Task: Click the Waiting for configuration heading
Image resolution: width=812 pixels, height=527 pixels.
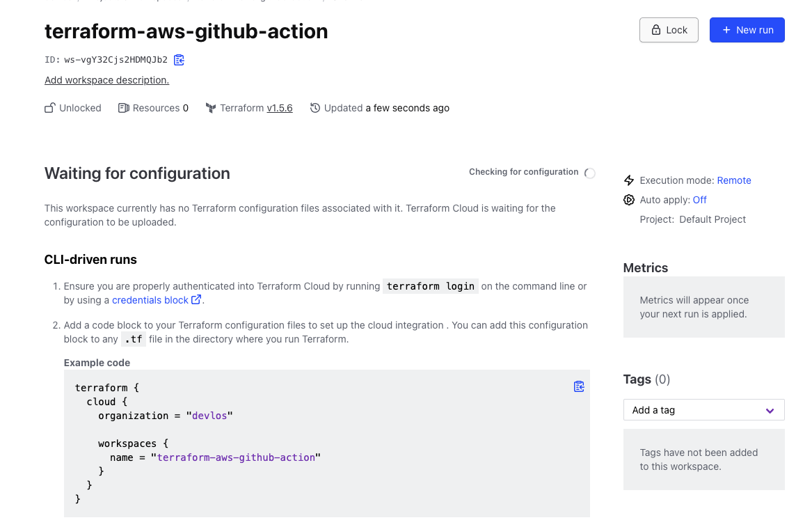Action: (x=137, y=173)
